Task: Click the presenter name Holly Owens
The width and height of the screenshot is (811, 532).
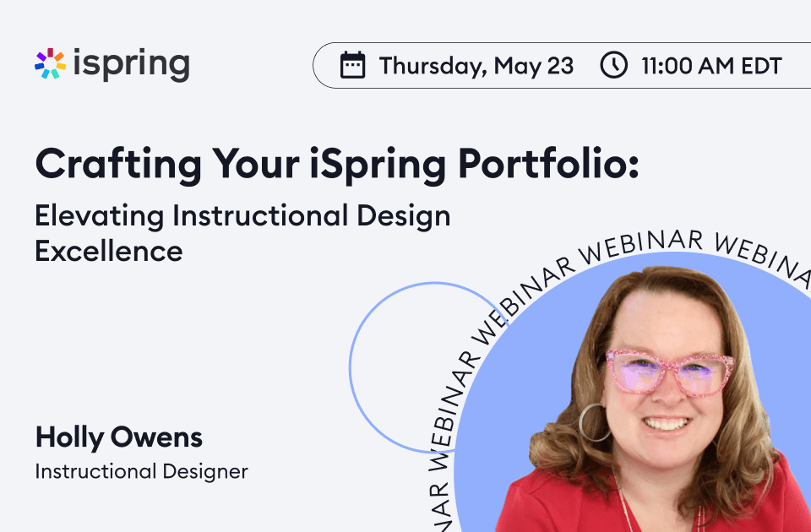Action: click(x=118, y=437)
